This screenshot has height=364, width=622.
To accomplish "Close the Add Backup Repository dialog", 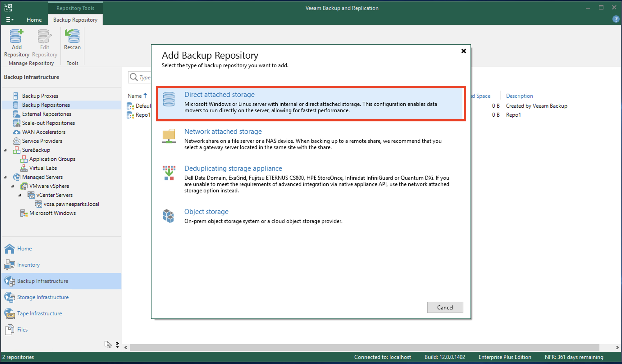I will click(x=464, y=51).
